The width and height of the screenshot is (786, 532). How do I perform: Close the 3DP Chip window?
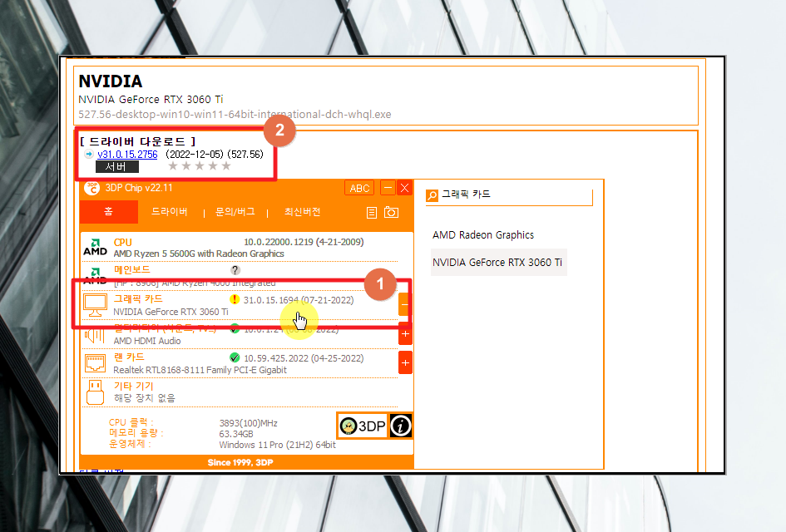click(x=404, y=188)
